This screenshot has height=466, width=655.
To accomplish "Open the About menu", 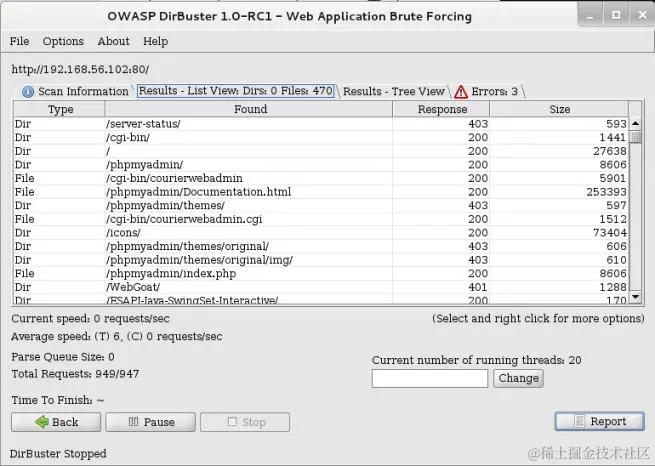I will click(x=113, y=41).
